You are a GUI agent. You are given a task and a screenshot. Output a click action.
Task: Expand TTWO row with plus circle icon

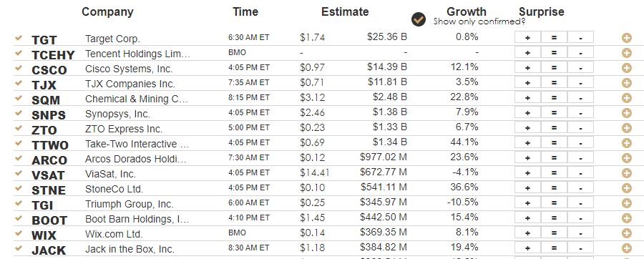pos(626,143)
